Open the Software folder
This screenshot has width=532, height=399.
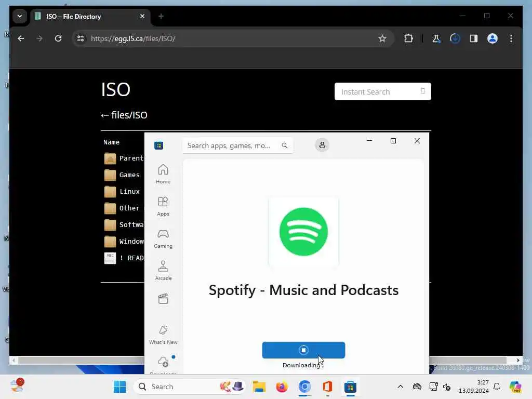click(124, 224)
